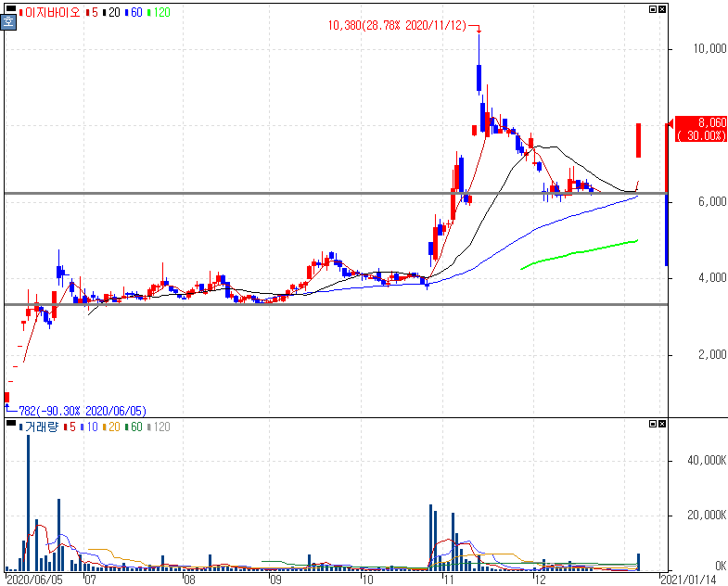Click the tallest volume bar in June
Image resolution: width=728 pixels, height=586 pixels.
[29, 503]
